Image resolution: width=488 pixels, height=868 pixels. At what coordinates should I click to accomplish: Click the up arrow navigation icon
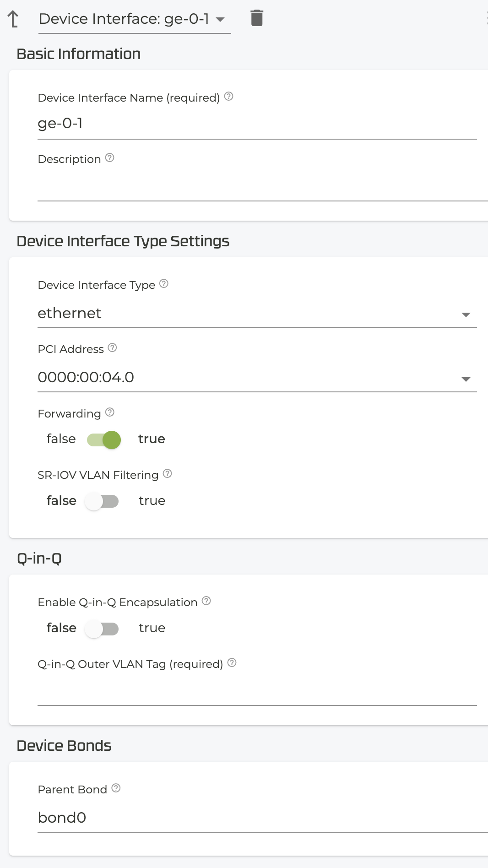pyautogui.click(x=13, y=19)
